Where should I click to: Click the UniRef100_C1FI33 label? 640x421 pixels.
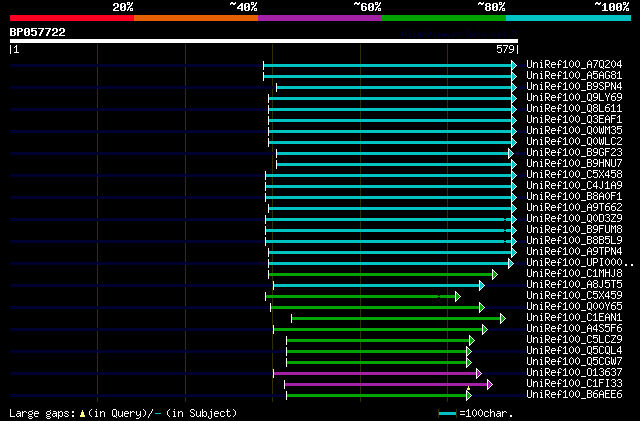(574, 384)
